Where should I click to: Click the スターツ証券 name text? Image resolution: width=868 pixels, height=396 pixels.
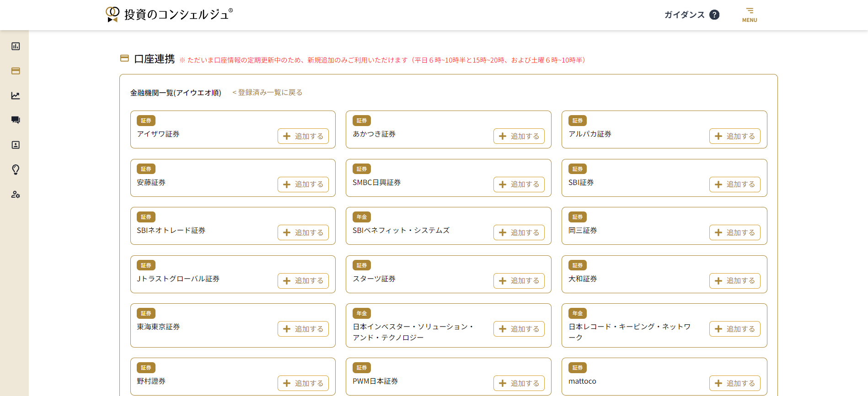(x=374, y=279)
